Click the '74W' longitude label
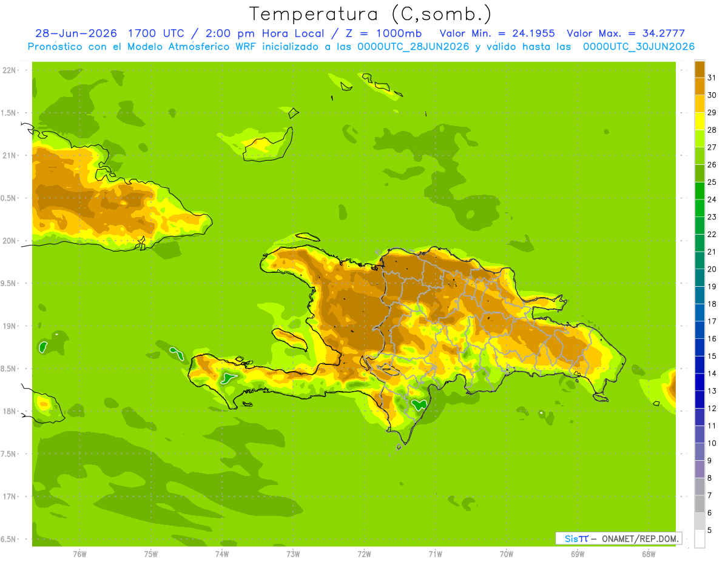This screenshot has width=728, height=562. click(x=222, y=554)
